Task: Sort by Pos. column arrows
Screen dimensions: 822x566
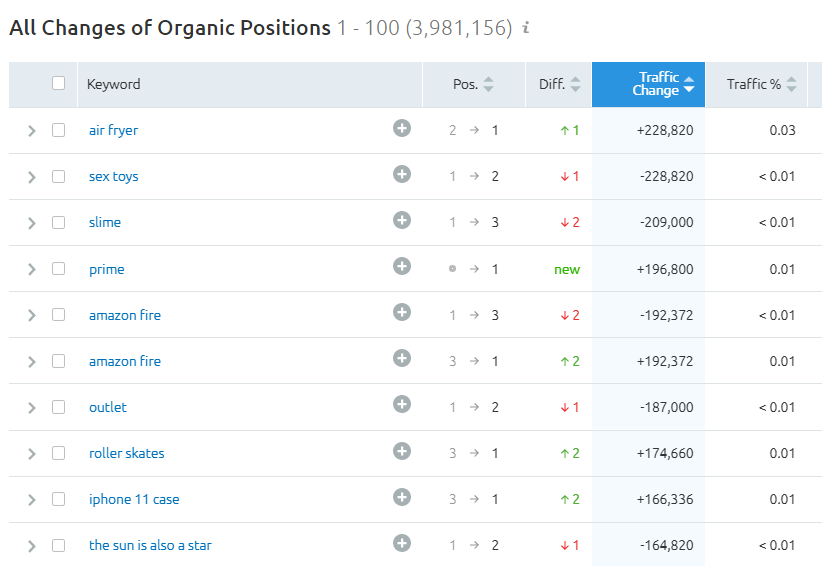Action: (488, 84)
